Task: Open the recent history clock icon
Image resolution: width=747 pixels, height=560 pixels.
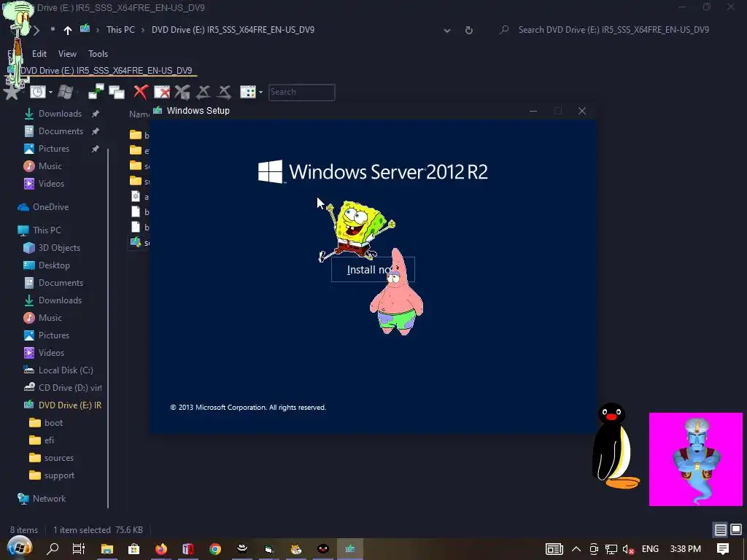Action: click(38, 92)
